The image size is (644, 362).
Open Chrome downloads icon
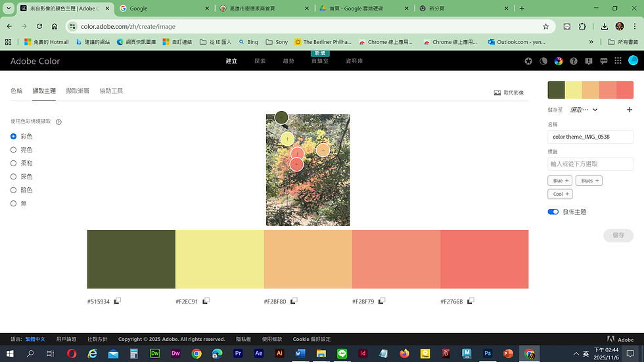tap(604, 27)
